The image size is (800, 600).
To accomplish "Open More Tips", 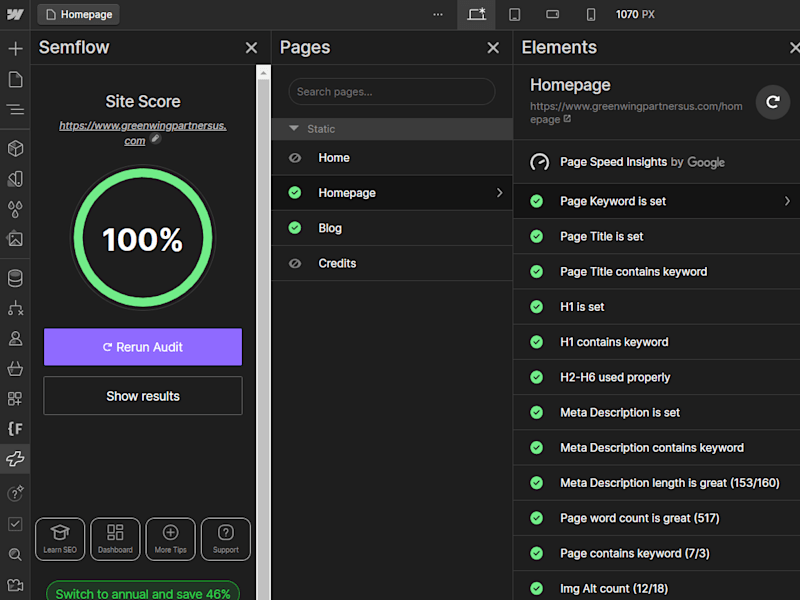I will tap(170, 539).
